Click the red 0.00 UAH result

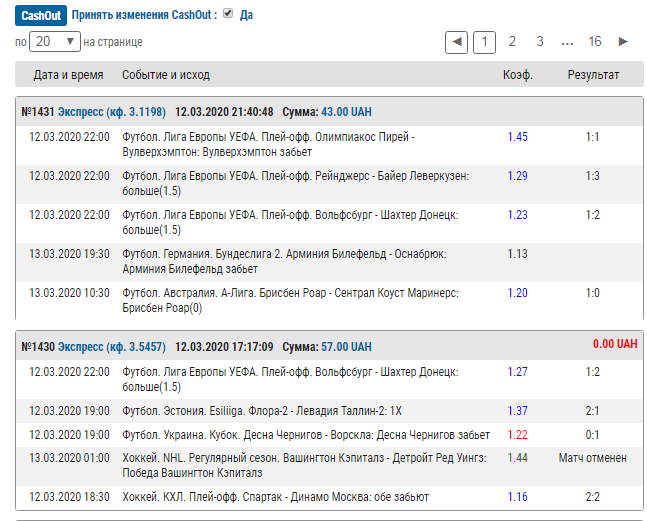615,344
